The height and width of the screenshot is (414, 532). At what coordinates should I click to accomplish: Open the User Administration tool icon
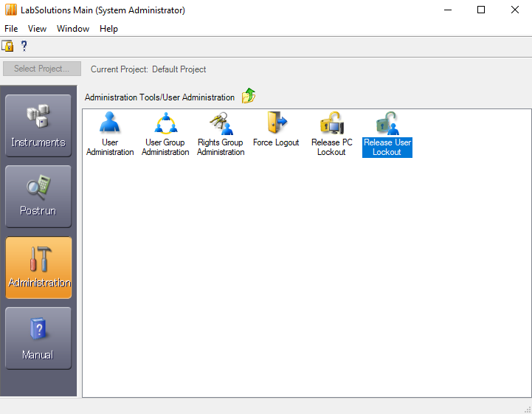coord(110,134)
